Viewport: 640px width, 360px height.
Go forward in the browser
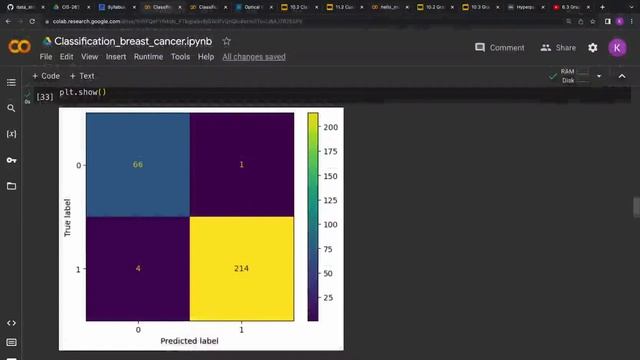[x=20, y=21]
